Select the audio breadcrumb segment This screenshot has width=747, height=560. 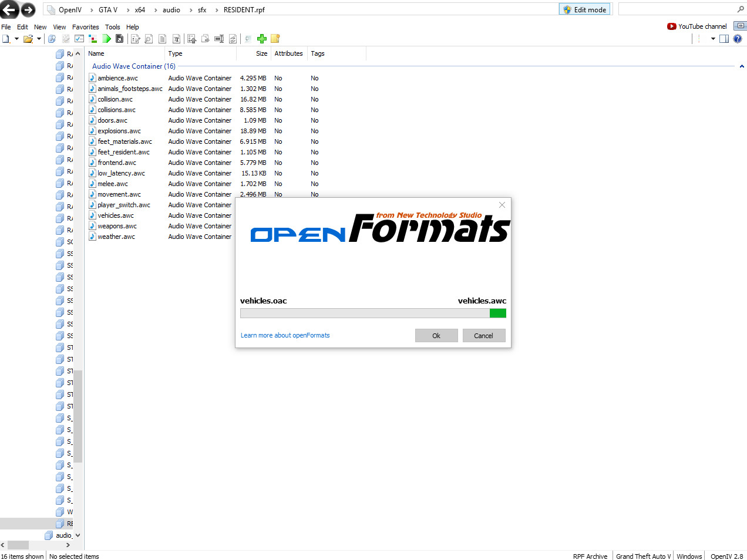click(171, 10)
